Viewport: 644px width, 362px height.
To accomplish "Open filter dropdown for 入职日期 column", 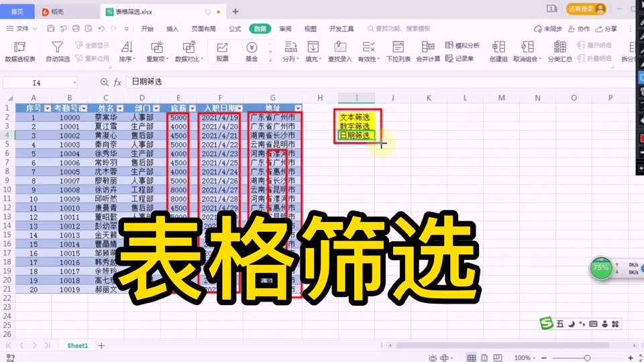I will click(x=239, y=109).
